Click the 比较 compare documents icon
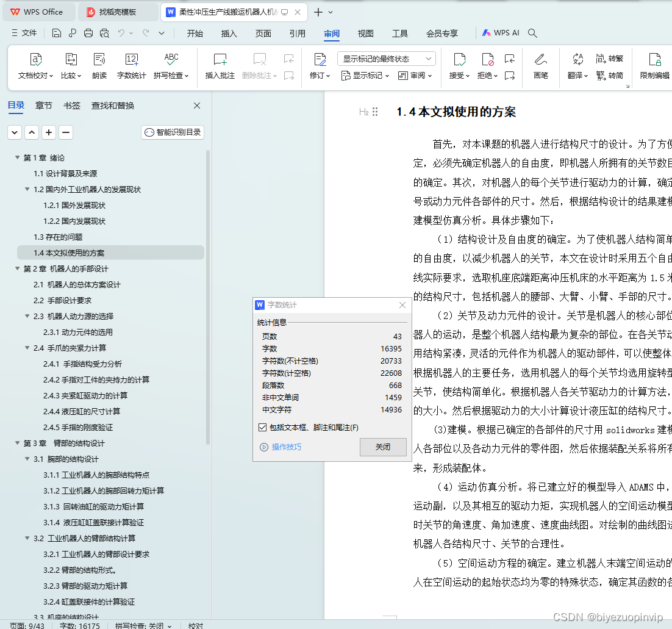The height and width of the screenshot is (629, 672). pyautogui.click(x=71, y=66)
